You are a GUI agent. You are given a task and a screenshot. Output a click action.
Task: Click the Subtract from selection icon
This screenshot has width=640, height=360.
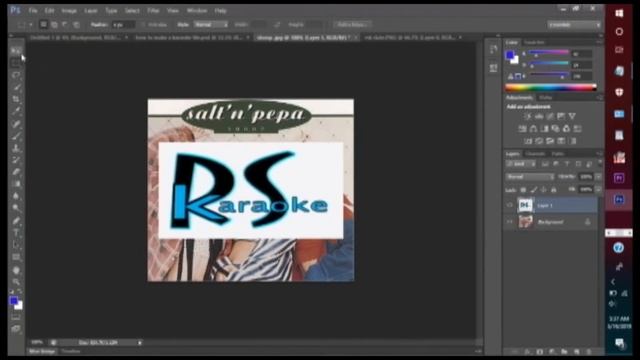coord(65,25)
